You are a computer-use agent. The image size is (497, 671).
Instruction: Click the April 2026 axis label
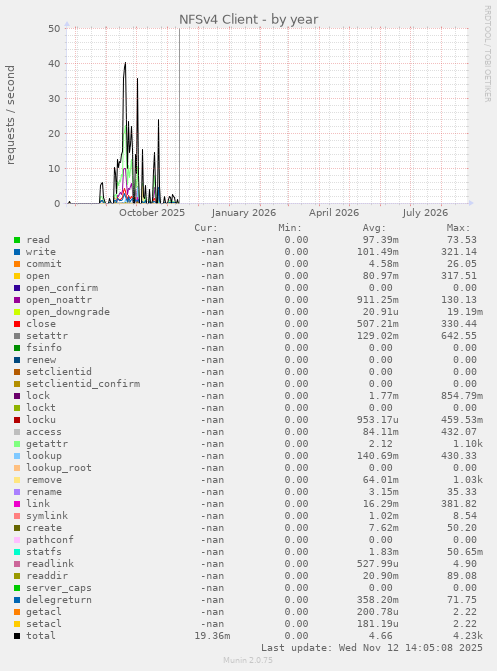(334, 213)
